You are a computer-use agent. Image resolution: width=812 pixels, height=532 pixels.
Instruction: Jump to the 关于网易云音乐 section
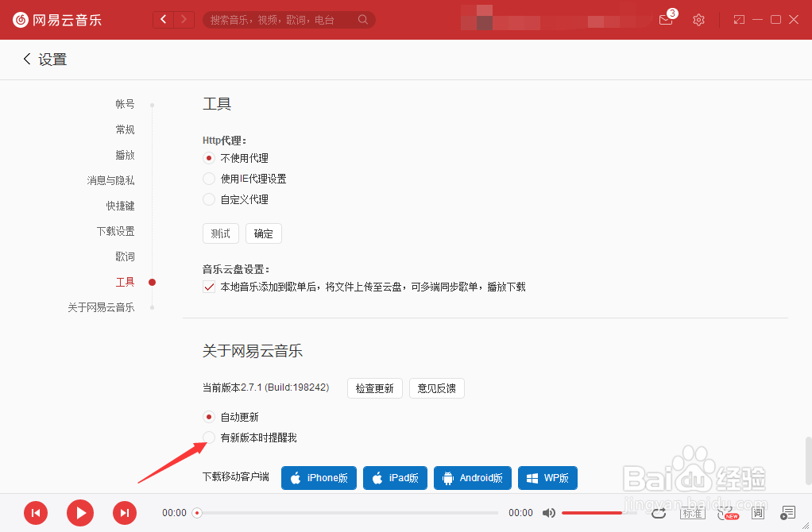[x=101, y=306]
